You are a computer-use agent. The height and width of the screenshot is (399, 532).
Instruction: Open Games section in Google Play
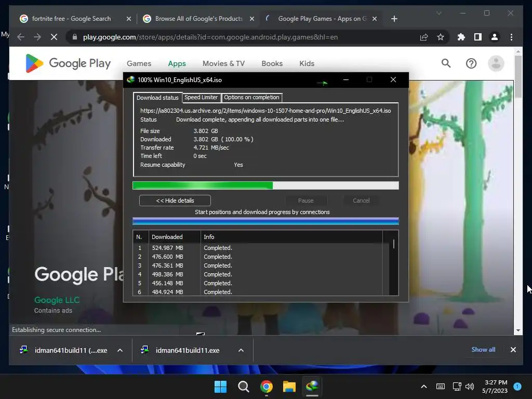pyautogui.click(x=139, y=63)
